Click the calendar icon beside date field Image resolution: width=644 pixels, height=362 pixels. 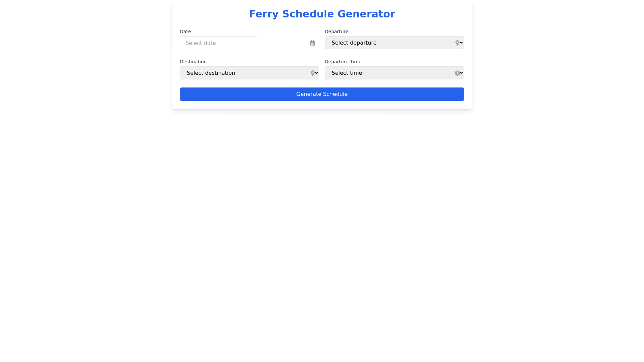click(312, 43)
